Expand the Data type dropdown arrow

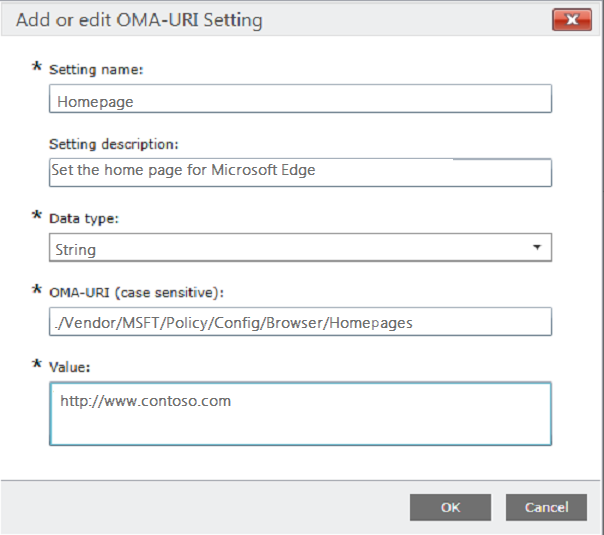(x=536, y=247)
